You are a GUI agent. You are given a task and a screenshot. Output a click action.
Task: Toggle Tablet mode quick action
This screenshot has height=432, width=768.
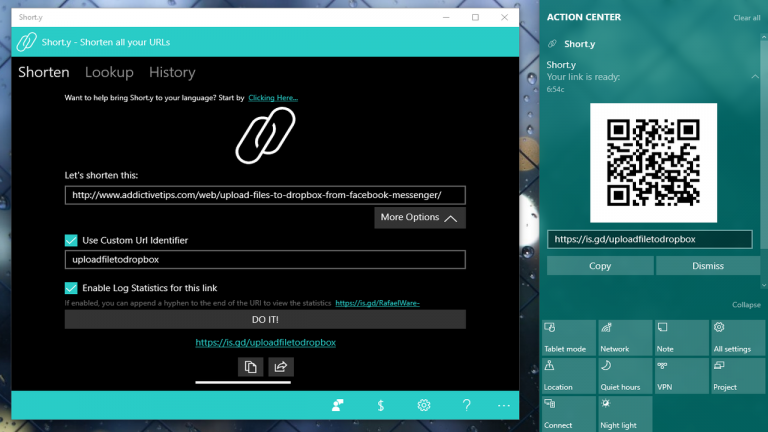click(x=569, y=337)
